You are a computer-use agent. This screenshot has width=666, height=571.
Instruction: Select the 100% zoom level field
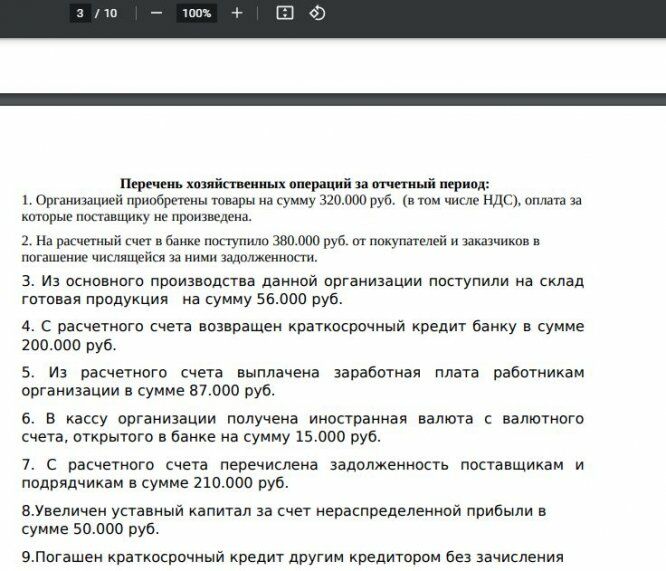pyautogui.click(x=196, y=13)
